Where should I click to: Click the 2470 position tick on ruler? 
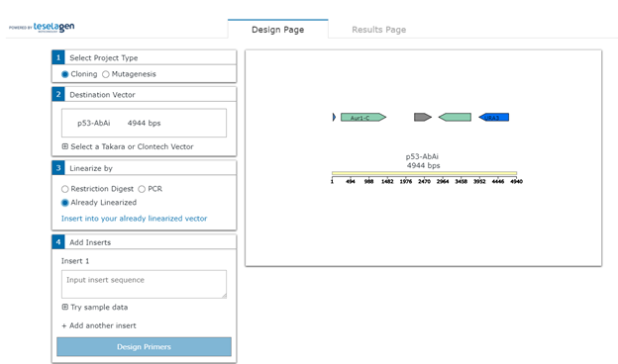pyautogui.click(x=424, y=181)
